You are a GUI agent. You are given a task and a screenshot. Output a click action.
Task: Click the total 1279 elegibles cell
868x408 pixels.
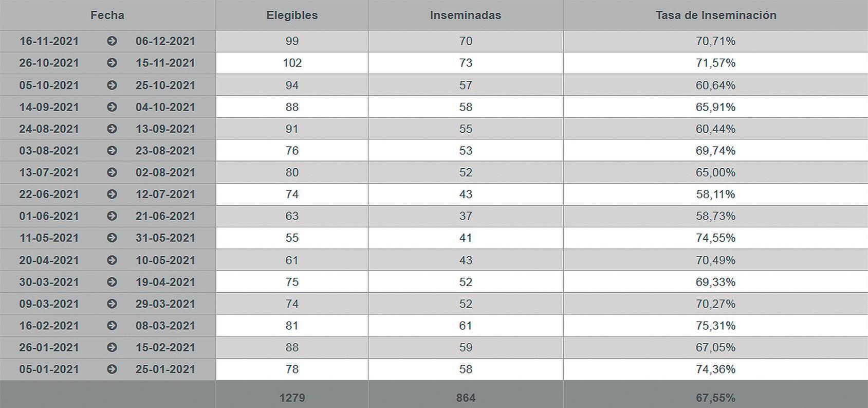tap(292, 398)
